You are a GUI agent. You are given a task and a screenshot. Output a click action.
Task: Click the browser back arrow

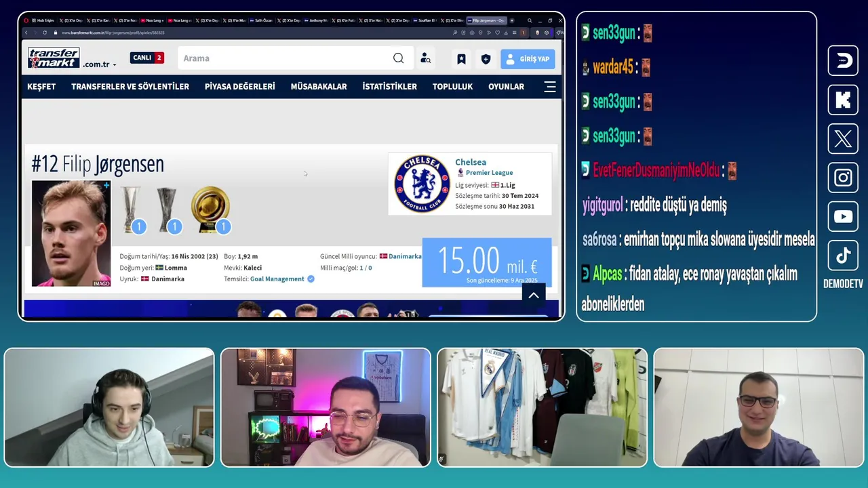[x=26, y=33]
